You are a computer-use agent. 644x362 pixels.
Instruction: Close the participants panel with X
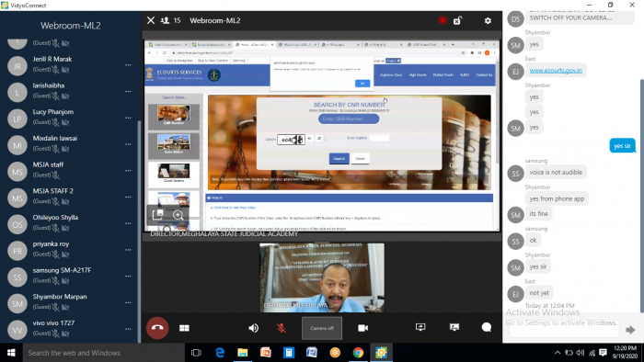click(x=151, y=20)
